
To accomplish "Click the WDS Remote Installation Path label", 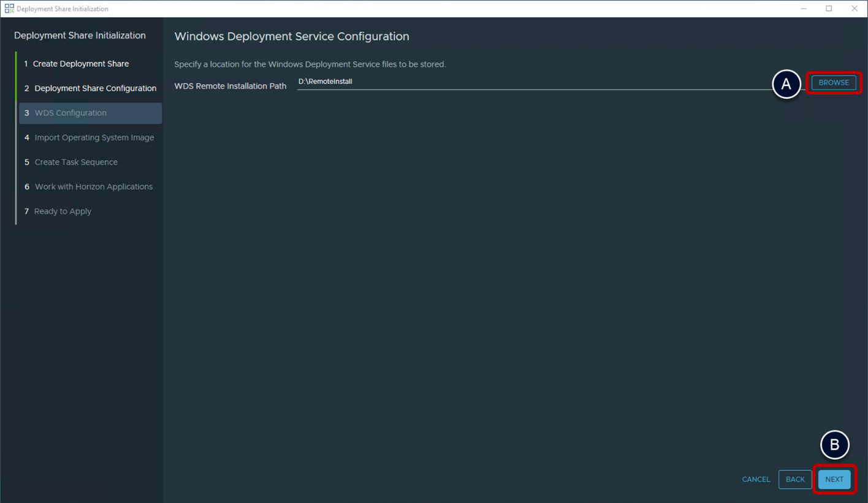I will point(230,86).
